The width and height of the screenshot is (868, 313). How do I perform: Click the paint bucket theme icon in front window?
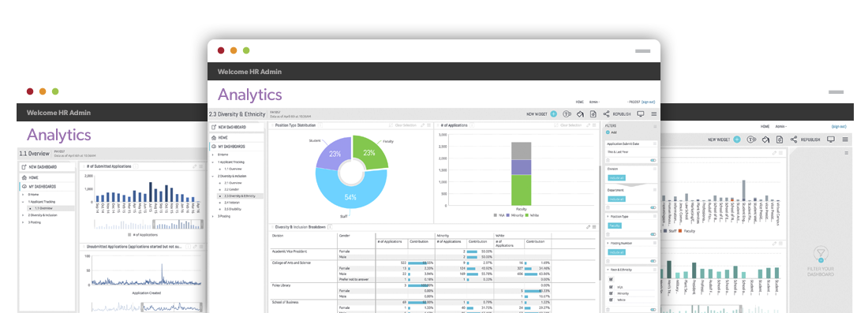point(580,114)
